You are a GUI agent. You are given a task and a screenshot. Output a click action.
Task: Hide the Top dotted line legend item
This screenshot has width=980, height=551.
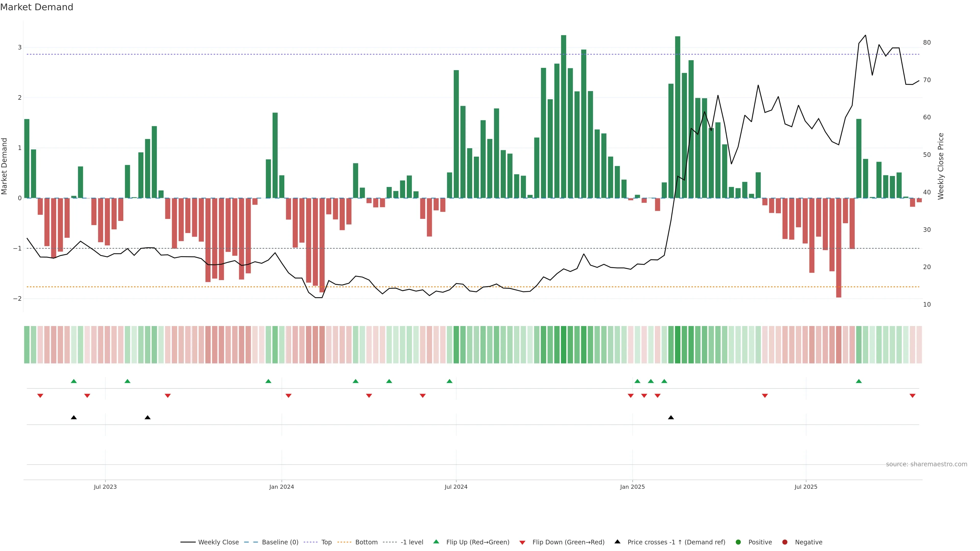(326, 542)
